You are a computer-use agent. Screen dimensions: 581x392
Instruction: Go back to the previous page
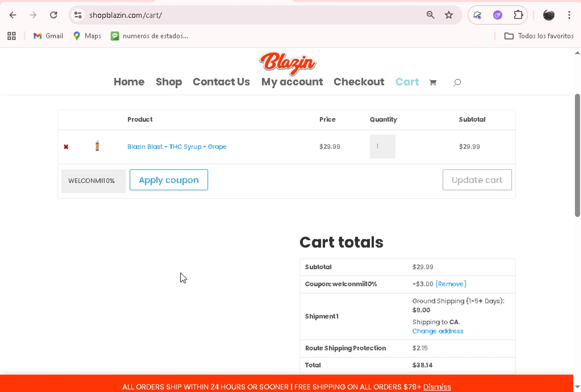click(x=13, y=15)
